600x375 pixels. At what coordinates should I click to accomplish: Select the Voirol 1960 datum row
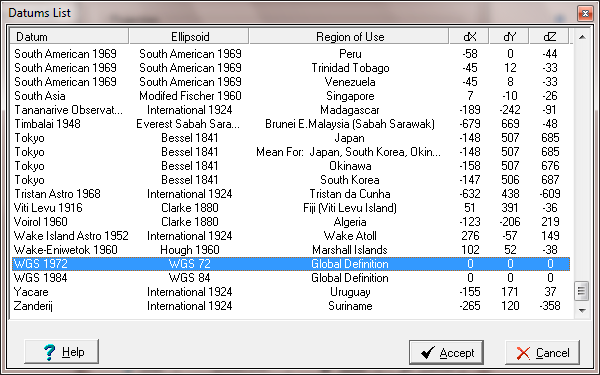pos(291,222)
